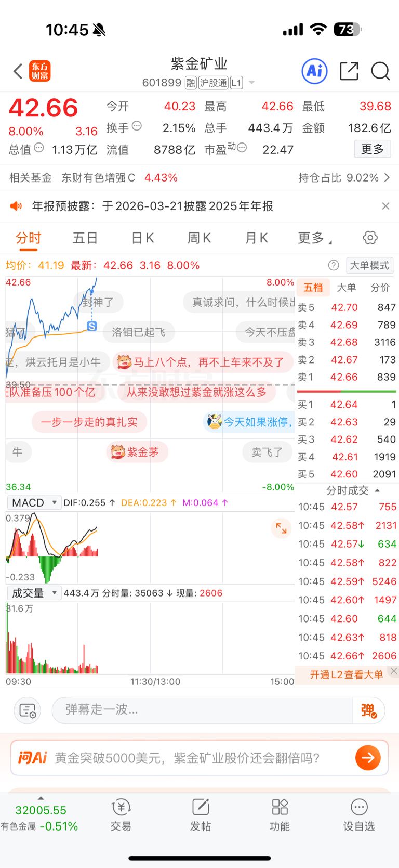
Task: Open 发帖 post icon
Action: (201, 815)
